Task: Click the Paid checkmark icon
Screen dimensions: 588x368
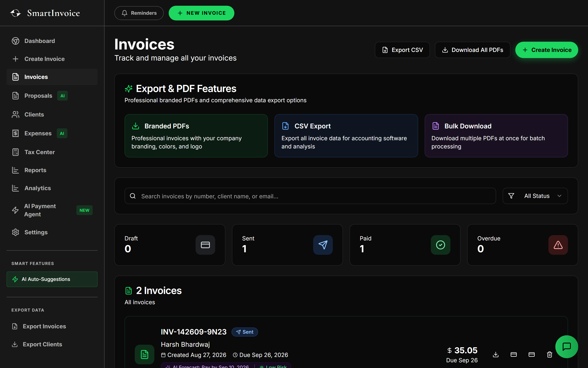Action: coord(441,245)
